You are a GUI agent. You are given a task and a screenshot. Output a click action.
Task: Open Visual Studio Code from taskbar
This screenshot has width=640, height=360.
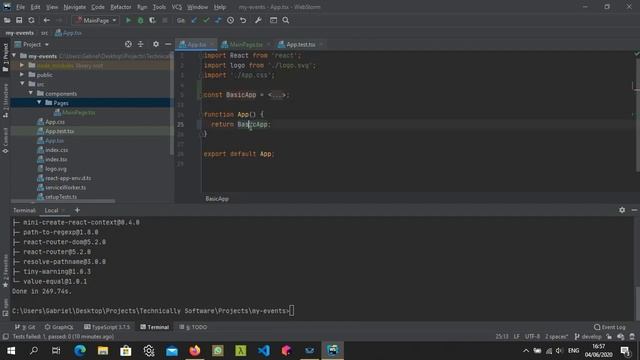click(264, 350)
